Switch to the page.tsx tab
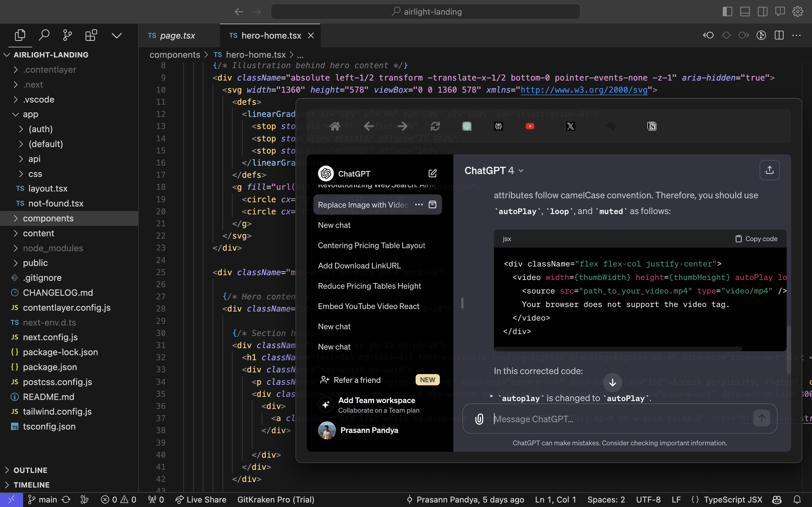The height and width of the screenshot is (507, 812). click(177, 35)
